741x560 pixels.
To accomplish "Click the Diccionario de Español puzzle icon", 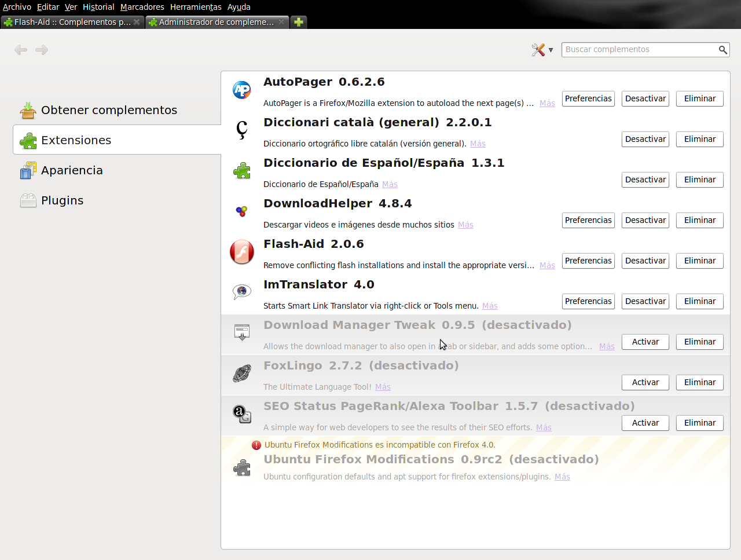I will point(242,171).
